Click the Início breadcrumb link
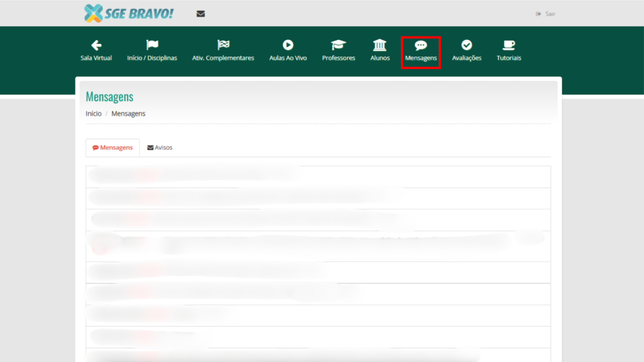The height and width of the screenshot is (362, 644). 94,114
